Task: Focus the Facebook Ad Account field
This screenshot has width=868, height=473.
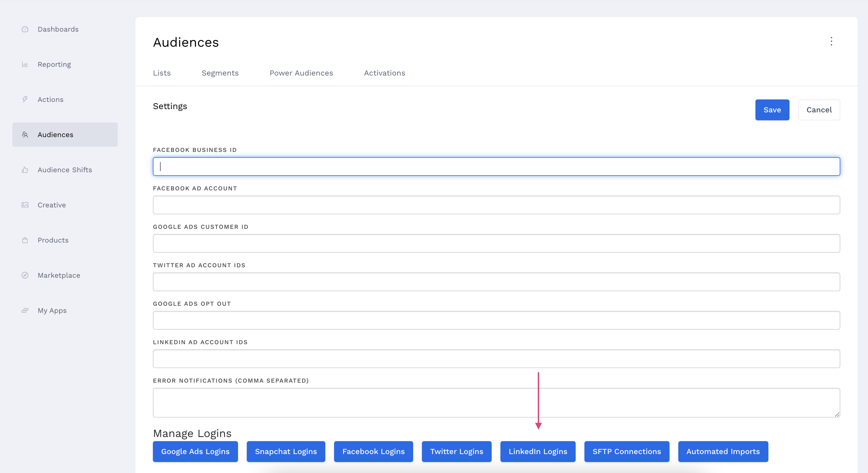Action: (x=496, y=205)
